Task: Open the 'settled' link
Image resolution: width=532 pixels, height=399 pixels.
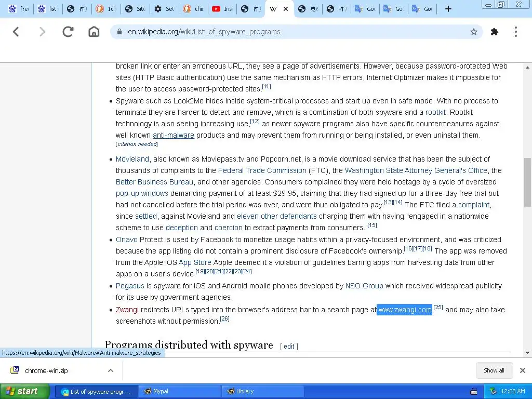Action: click(x=146, y=216)
